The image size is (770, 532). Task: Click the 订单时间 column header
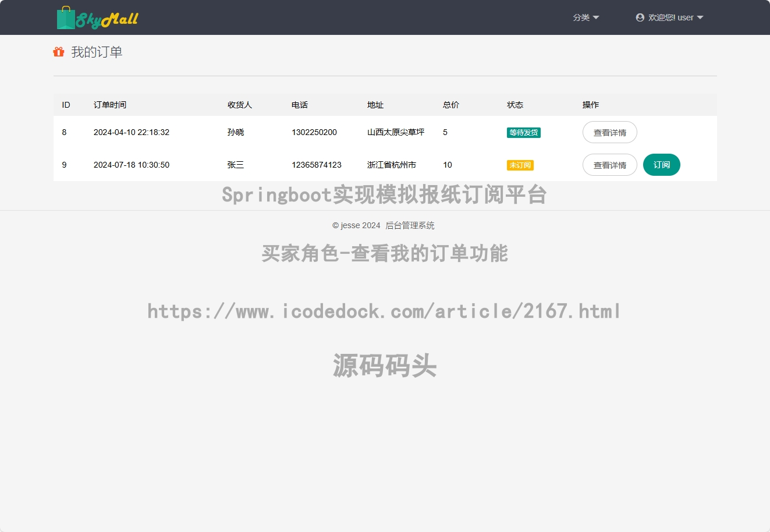[x=110, y=105]
